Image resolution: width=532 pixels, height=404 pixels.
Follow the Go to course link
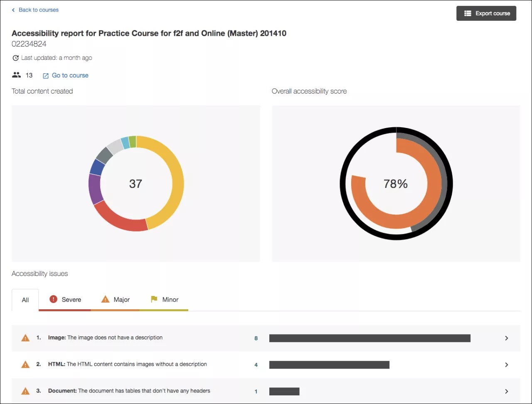coord(70,76)
